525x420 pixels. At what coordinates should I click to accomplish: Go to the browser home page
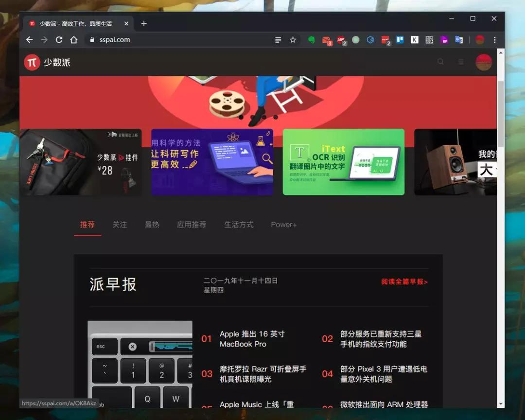pos(74,40)
